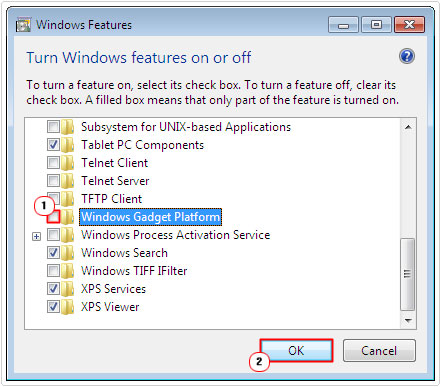Select the 'Tablet PC Components' list row
This screenshot has height=387, width=441.
point(142,145)
